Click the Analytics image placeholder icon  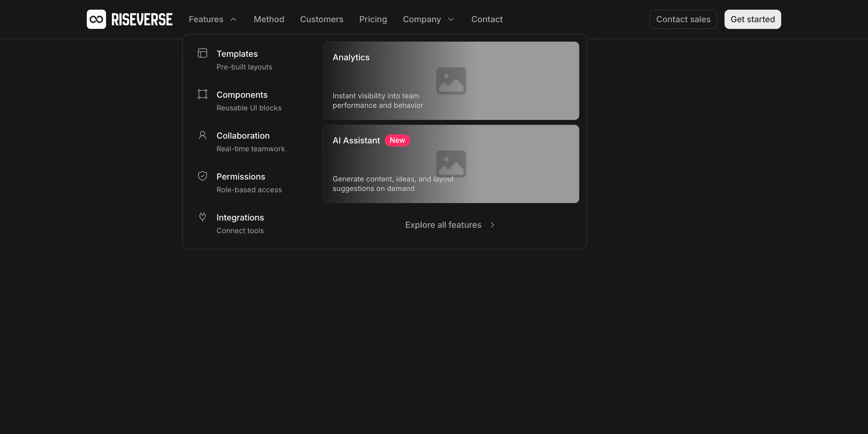pos(451,81)
